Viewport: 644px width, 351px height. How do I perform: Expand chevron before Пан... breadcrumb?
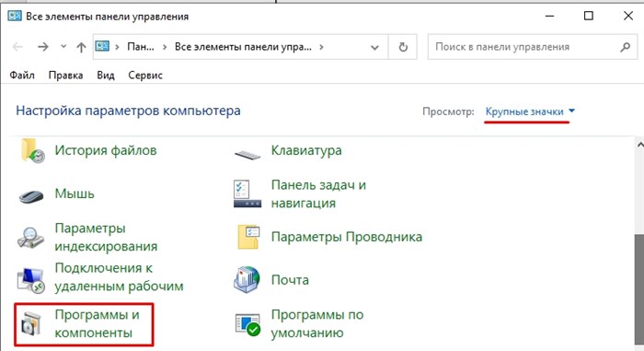(117, 47)
